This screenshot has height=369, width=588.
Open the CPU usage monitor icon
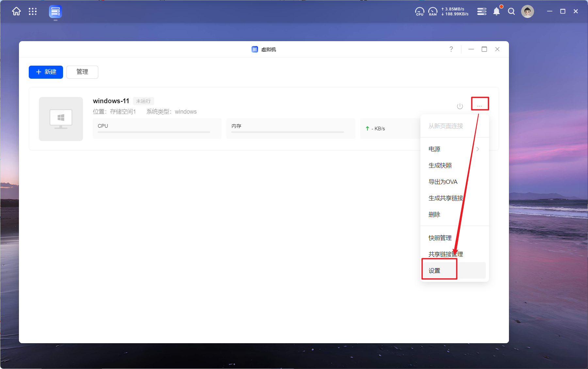coord(419,12)
